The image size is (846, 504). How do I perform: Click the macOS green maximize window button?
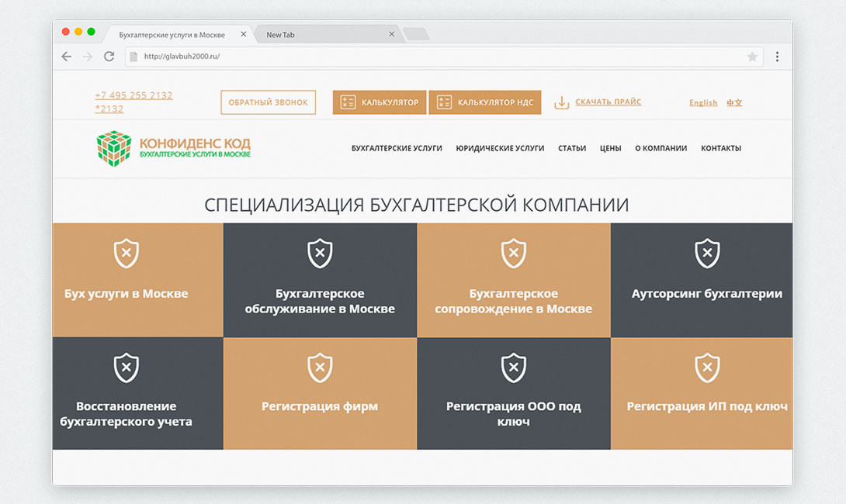(91, 32)
